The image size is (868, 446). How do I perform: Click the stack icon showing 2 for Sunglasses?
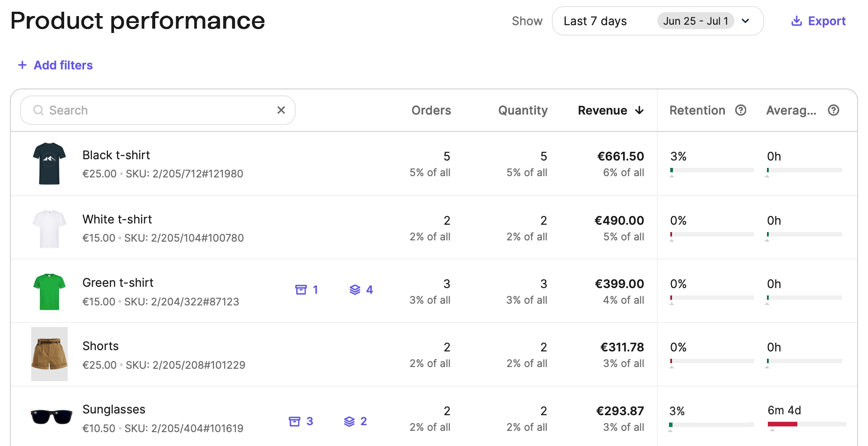(349, 420)
